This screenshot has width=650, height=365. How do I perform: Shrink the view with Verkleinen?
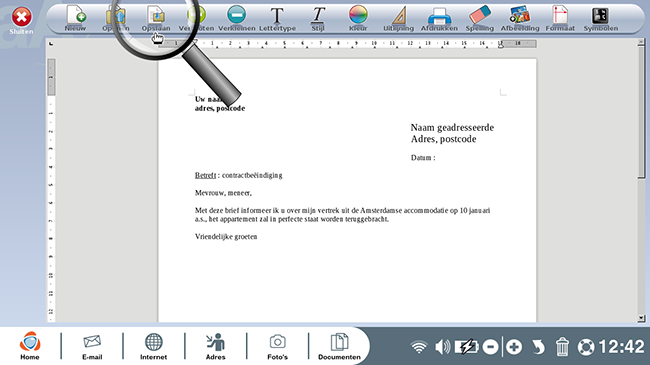236,19
